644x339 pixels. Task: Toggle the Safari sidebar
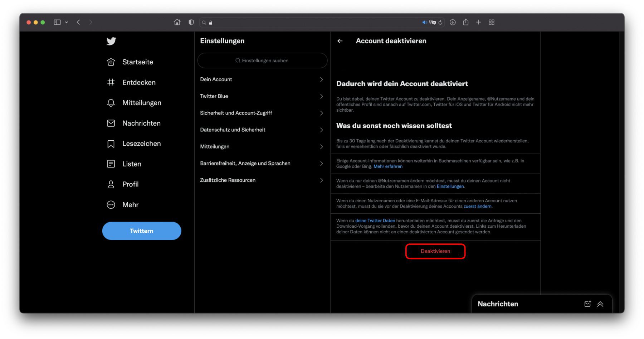tap(57, 22)
